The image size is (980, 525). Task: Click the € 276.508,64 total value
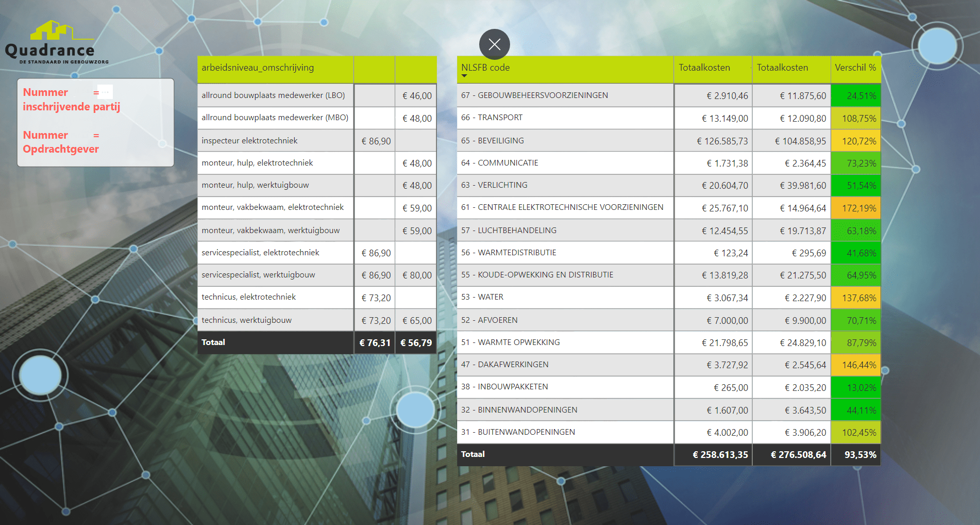point(798,455)
